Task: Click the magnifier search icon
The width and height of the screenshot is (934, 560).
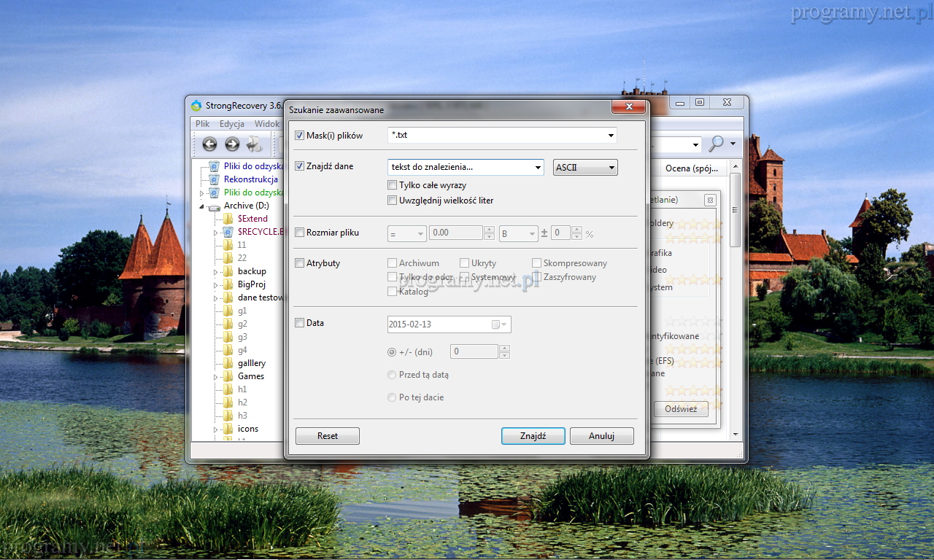Action: tap(716, 144)
